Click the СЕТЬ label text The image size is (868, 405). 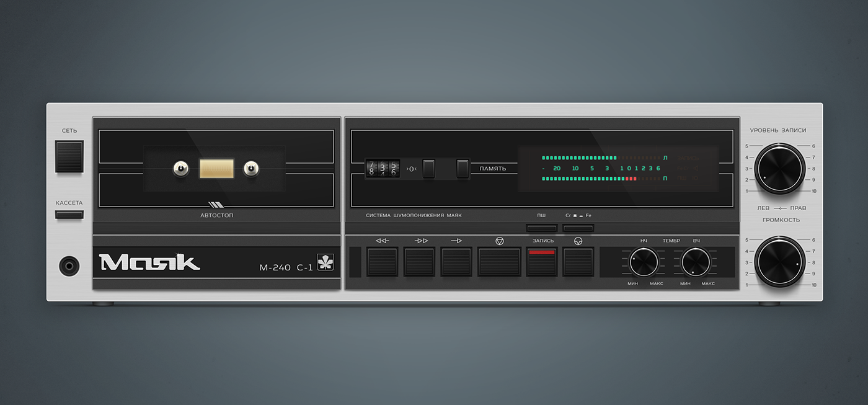coord(69,131)
